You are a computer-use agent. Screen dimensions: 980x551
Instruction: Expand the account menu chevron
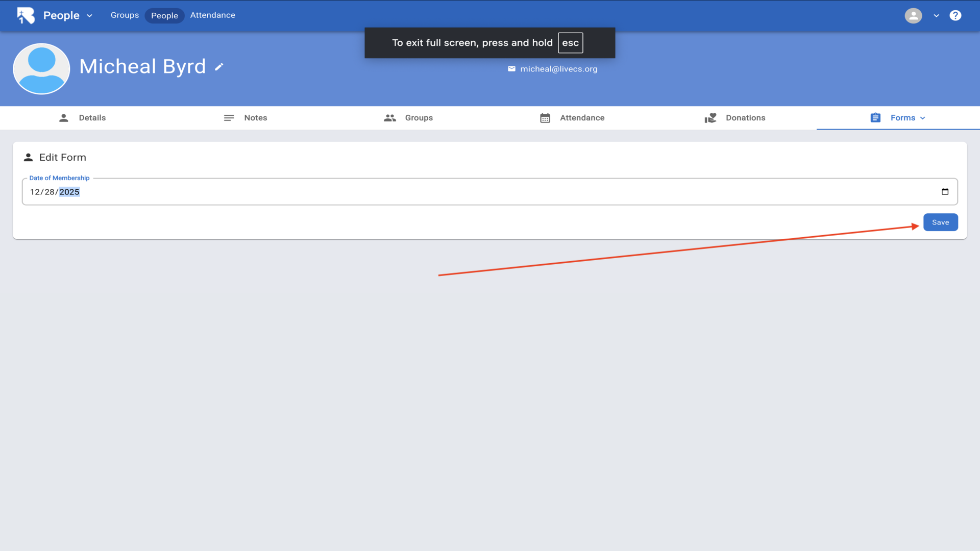coord(936,16)
